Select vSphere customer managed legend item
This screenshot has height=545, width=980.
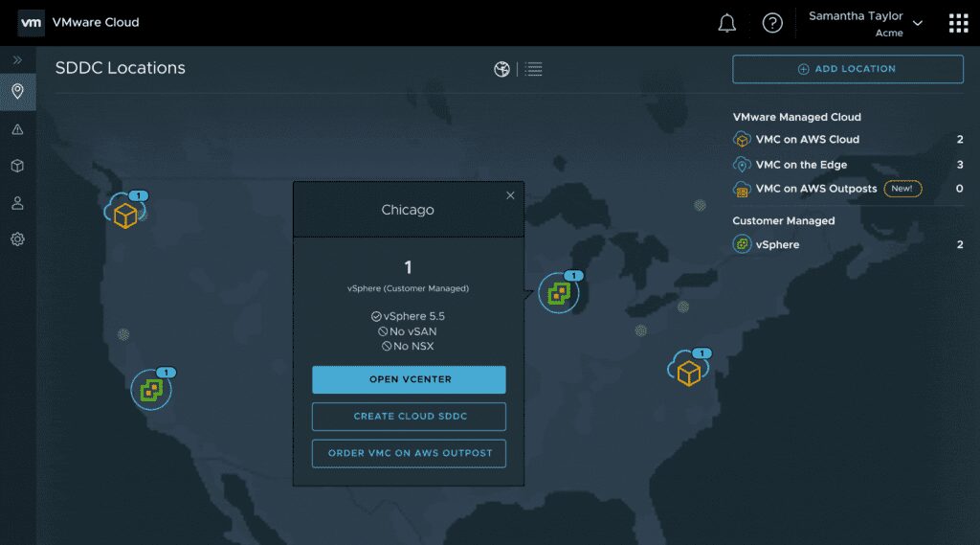777,245
